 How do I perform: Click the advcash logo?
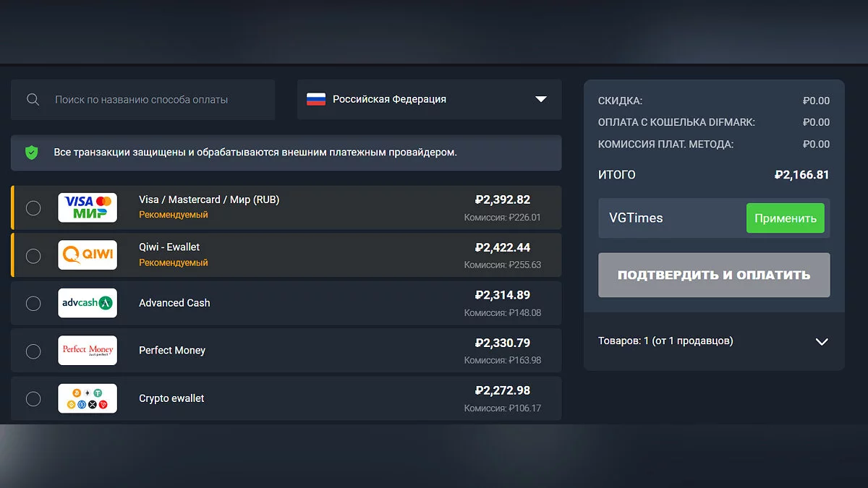(88, 303)
